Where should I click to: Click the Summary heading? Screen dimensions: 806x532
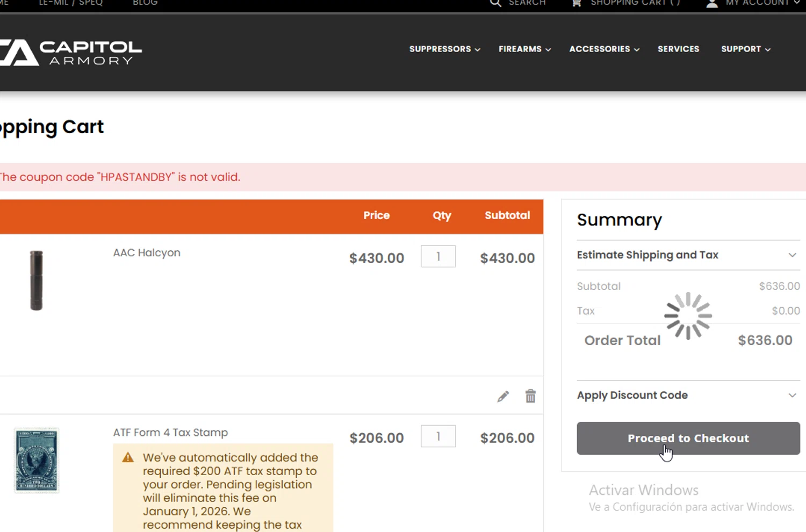click(620, 220)
